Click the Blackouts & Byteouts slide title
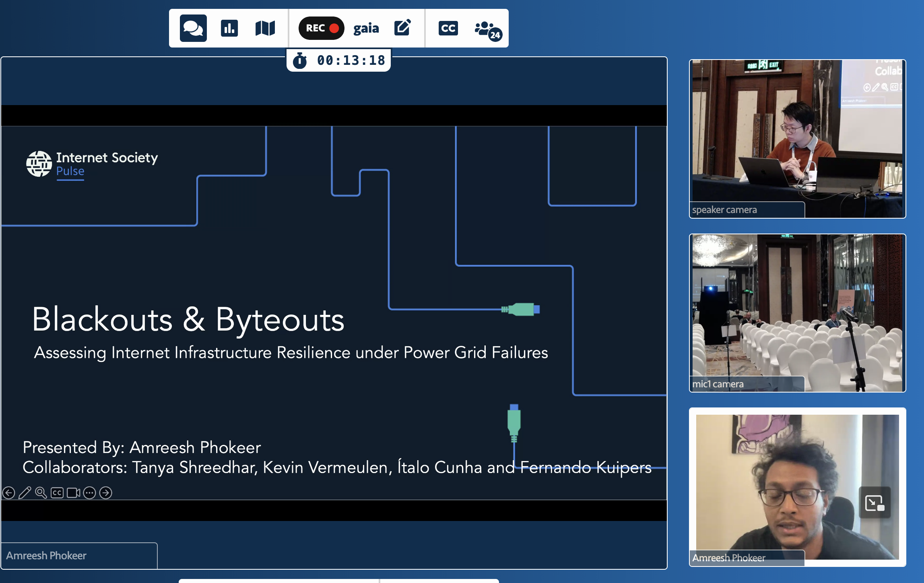 click(x=188, y=320)
